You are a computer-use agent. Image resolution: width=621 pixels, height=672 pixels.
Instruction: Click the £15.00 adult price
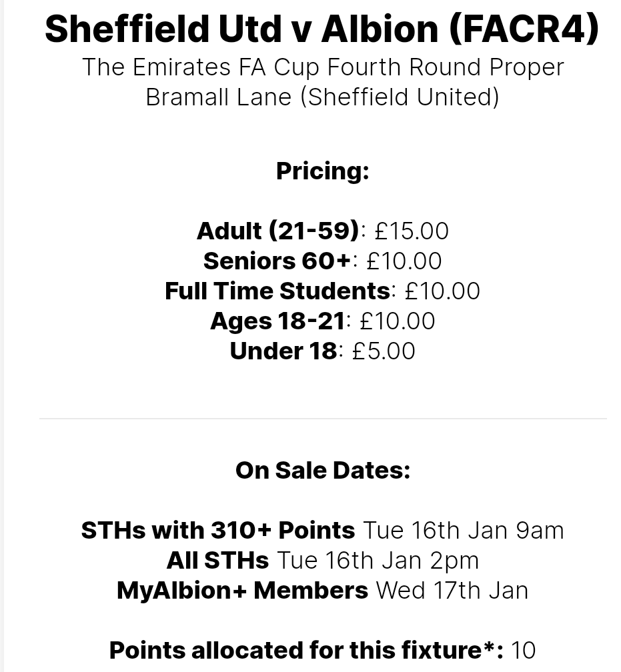pos(412,231)
